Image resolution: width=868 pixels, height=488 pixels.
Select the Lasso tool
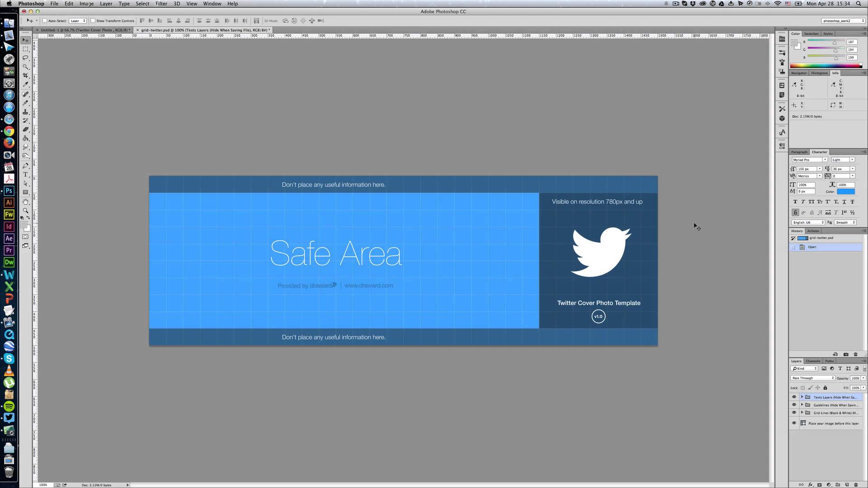pos(25,58)
